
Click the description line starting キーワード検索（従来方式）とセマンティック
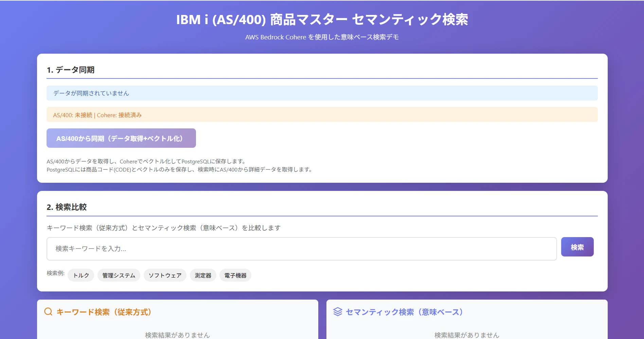click(x=164, y=228)
